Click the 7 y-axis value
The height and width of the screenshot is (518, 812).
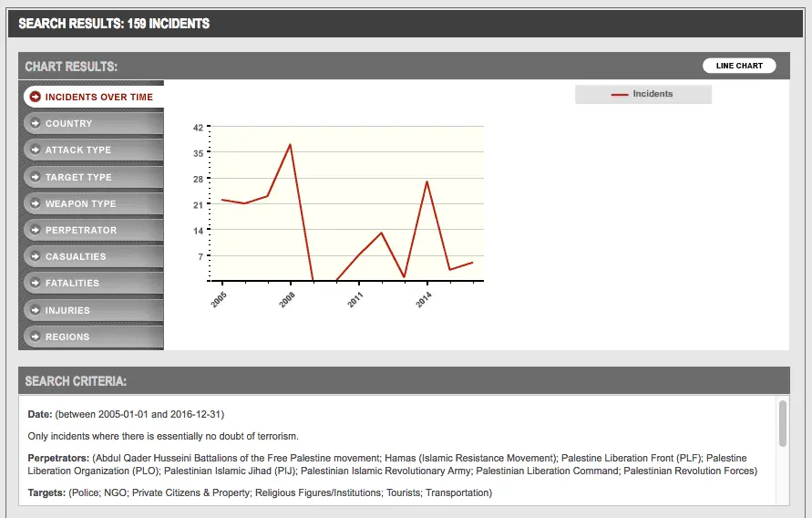(x=200, y=256)
